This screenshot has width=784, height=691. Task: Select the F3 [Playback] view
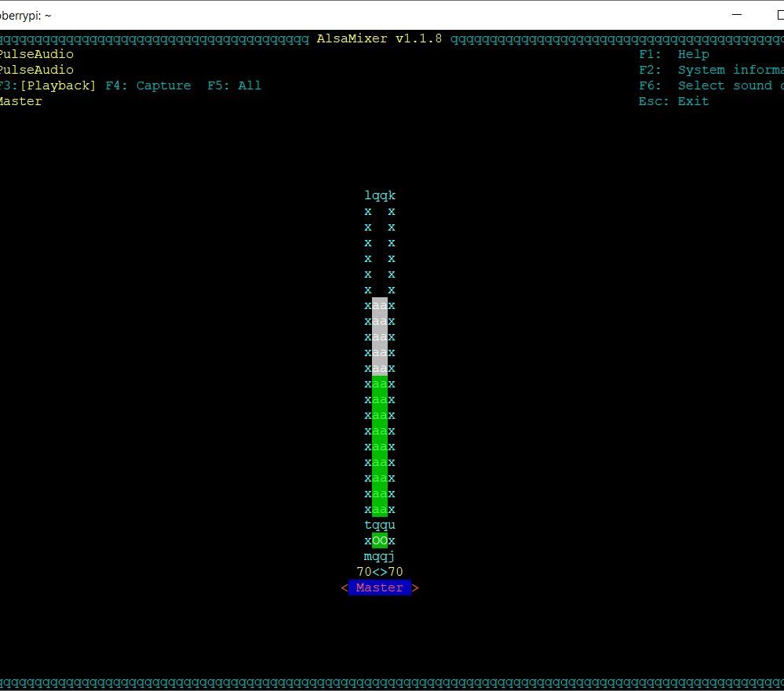48,85
